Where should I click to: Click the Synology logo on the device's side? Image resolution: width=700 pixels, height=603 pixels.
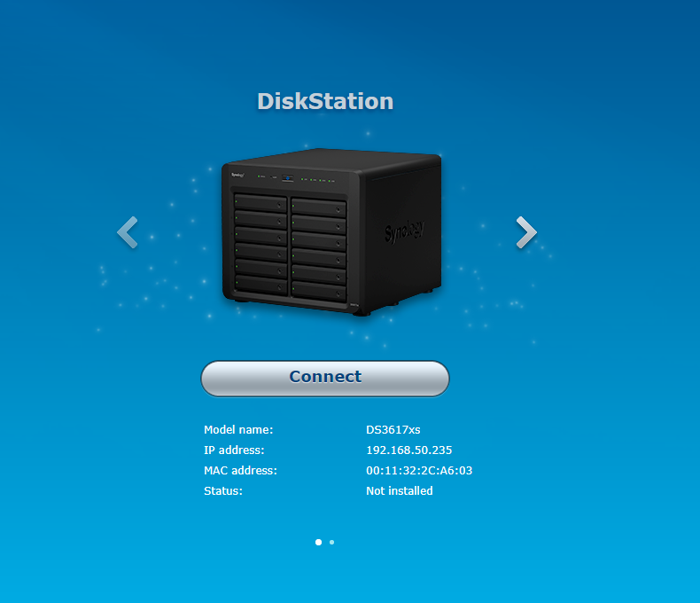click(x=404, y=231)
